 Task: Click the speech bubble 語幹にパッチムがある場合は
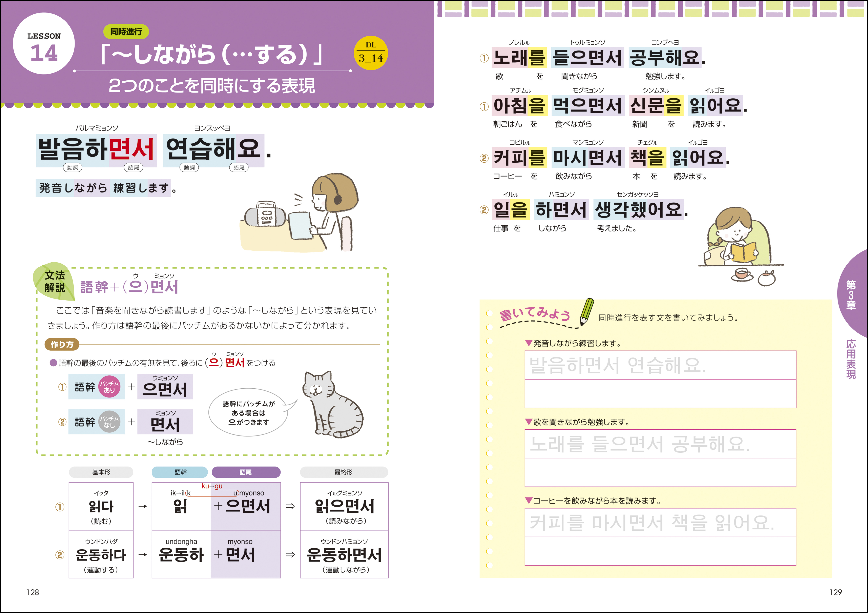248,413
